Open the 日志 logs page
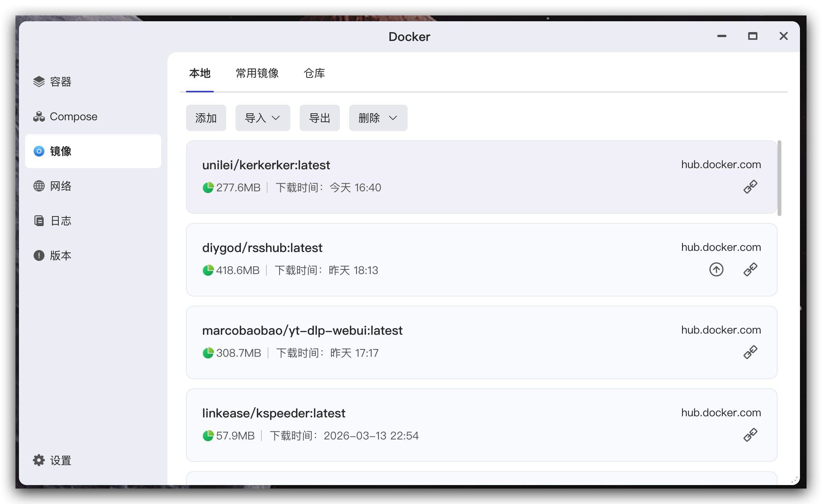822x504 pixels. (x=53, y=221)
